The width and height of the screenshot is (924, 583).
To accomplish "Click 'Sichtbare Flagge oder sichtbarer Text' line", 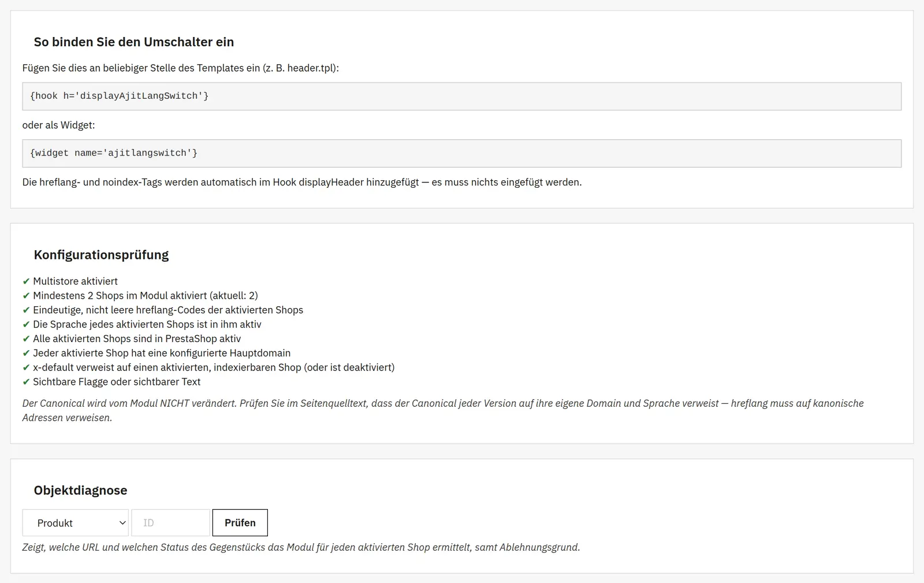I will point(111,382).
